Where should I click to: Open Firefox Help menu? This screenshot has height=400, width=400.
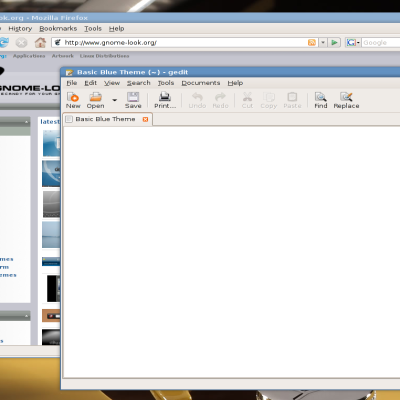[x=116, y=29]
